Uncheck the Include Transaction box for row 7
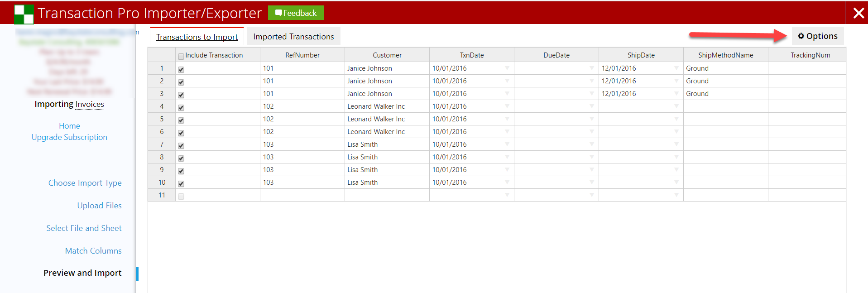868x293 pixels. (181, 145)
